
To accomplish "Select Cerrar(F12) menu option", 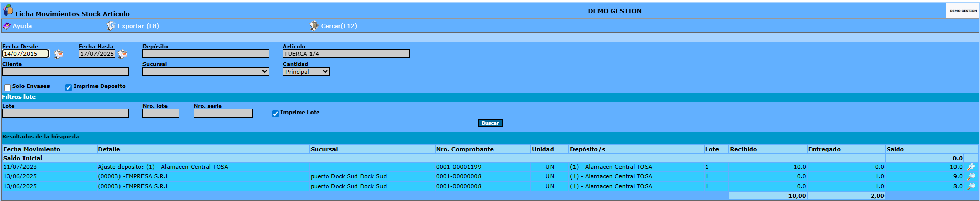I will pos(339,26).
